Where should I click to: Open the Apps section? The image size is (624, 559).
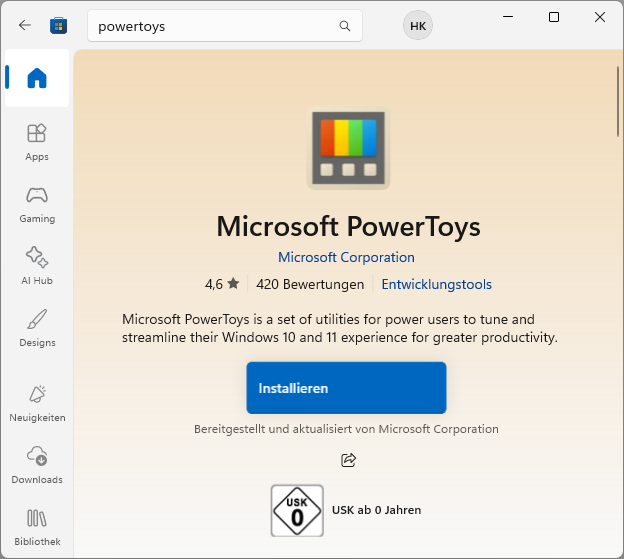click(x=37, y=141)
